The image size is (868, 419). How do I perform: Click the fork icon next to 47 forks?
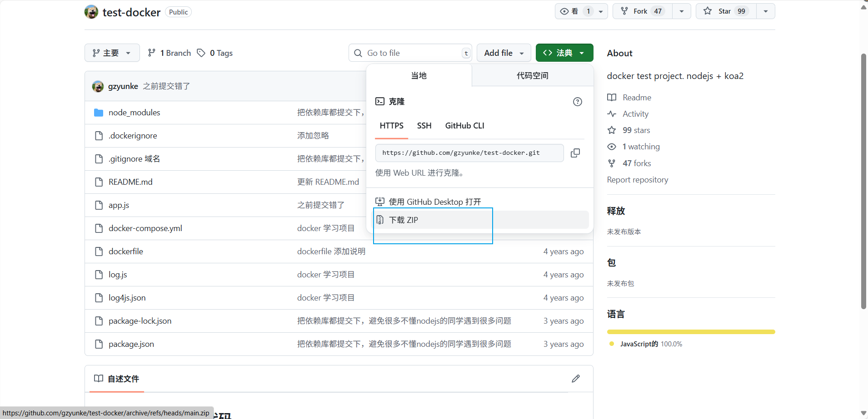[612, 163]
